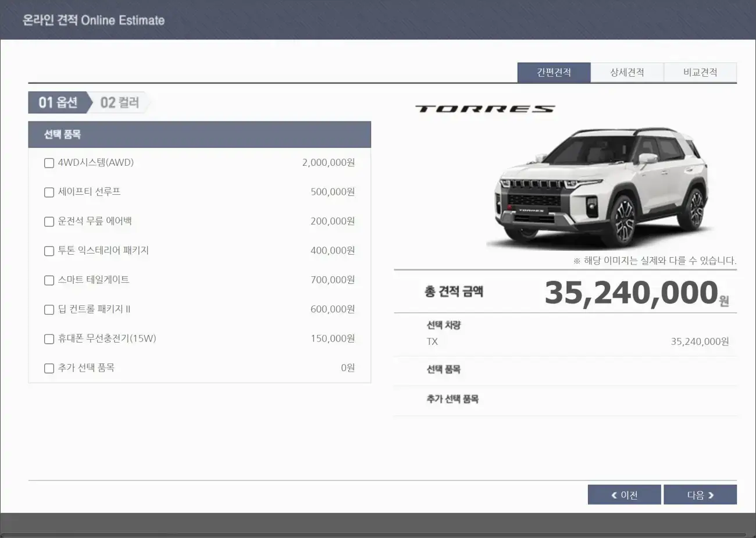Image resolution: width=756 pixels, height=538 pixels.
Task: Check the 4WD시스템(AWD) option
Action: click(49, 163)
